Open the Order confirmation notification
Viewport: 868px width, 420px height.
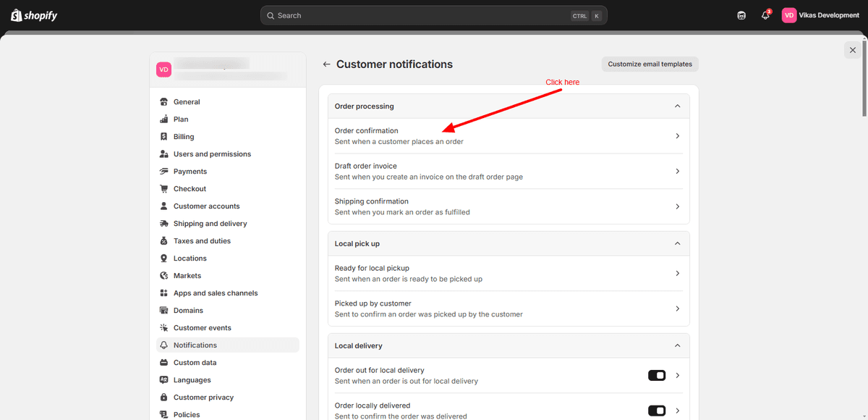pos(509,136)
